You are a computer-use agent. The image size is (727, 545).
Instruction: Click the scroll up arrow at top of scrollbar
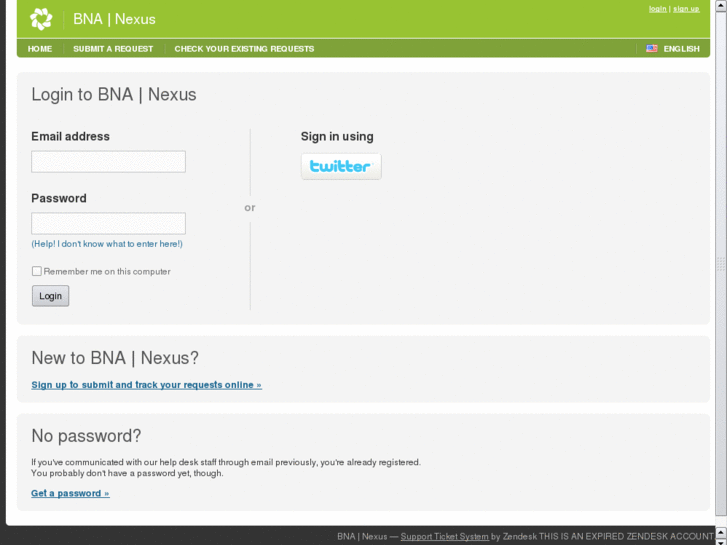pyautogui.click(x=721, y=5)
